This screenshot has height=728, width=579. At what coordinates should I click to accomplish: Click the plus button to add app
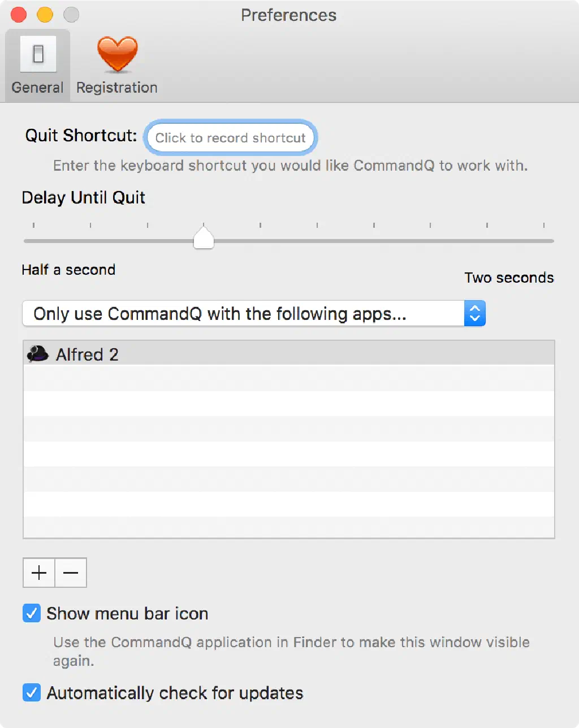(x=39, y=573)
